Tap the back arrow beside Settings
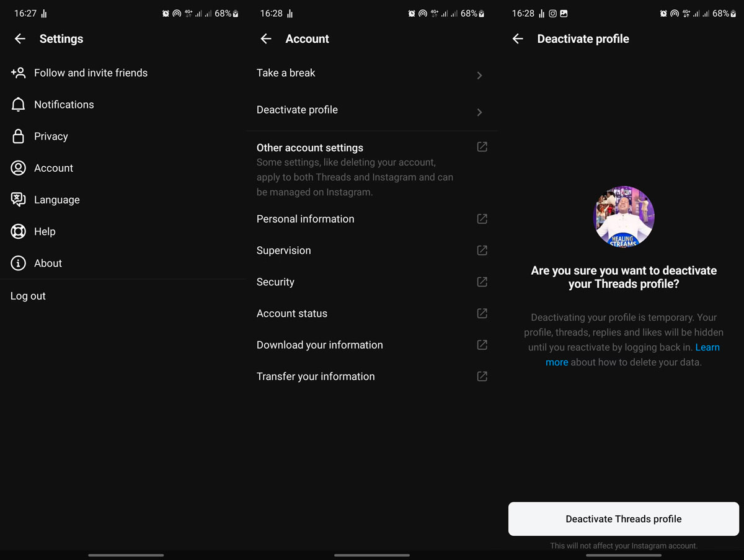The image size is (744, 560). pyautogui.click(x=20, y=39)
